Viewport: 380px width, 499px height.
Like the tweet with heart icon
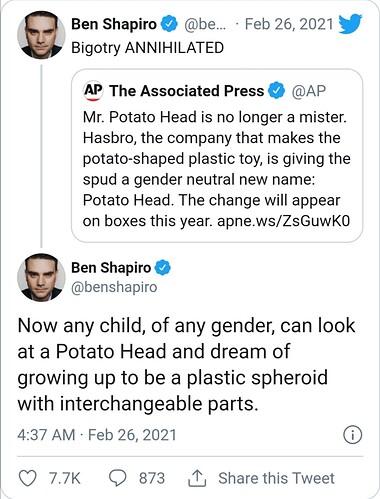[x=27, y=478]
